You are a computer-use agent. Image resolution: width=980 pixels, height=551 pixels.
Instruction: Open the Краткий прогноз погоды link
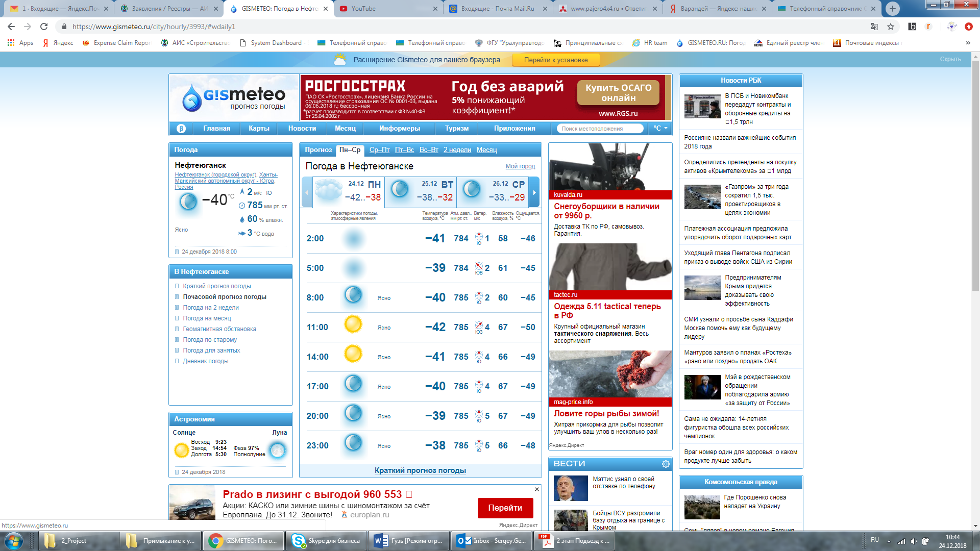point(420,470)
